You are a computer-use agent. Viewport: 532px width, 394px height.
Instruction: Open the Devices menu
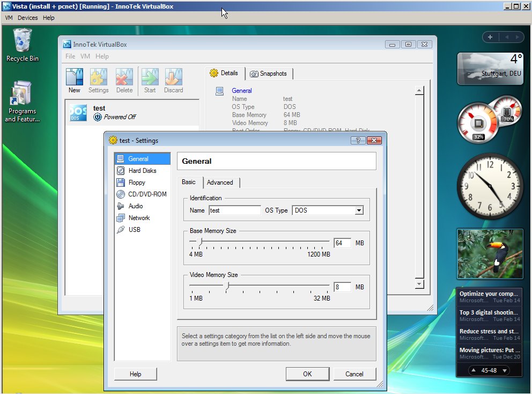28,18
